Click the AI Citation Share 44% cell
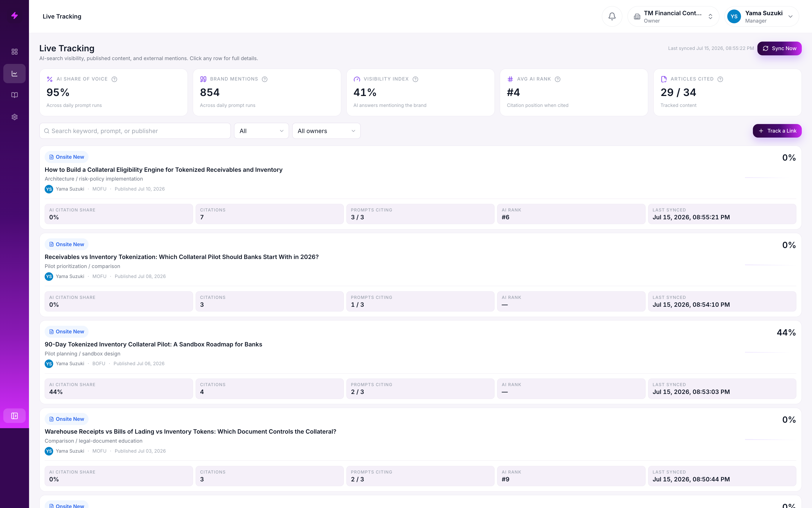This screenshot has width=812, height=508. [119, 389]
